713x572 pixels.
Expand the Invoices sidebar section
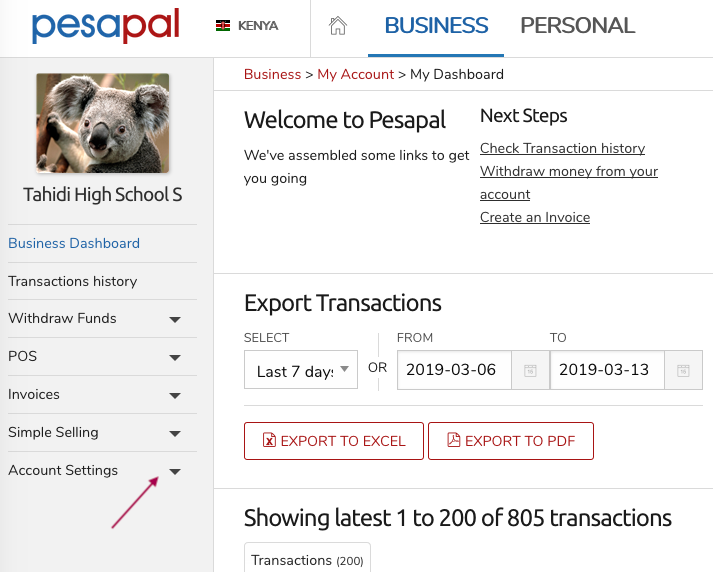point(102,395)
